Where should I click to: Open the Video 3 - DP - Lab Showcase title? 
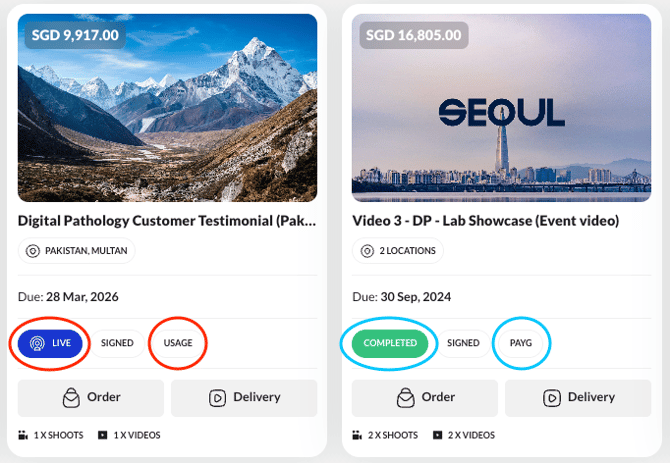tap(486, 220)
